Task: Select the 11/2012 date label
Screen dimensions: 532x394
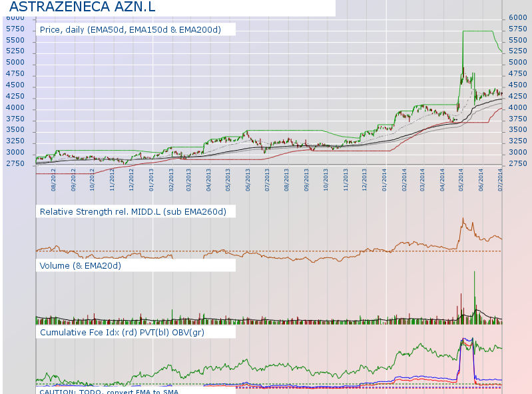Action: point(112,180)
